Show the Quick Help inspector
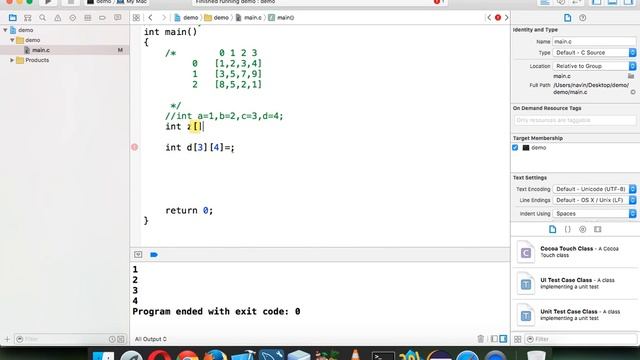The image size is (640, 360). pos(582,18)
